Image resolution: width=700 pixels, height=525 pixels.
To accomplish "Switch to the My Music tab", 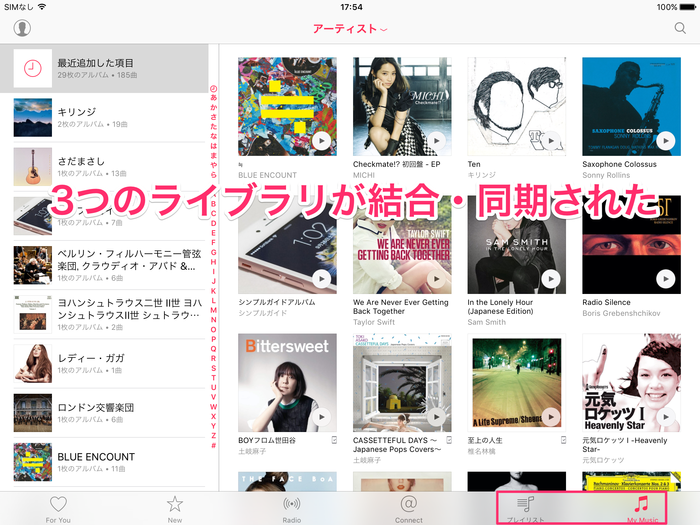I will click(x=642, y=509).
